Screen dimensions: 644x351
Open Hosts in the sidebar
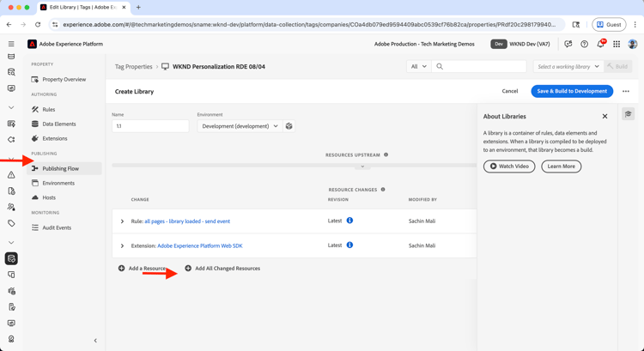coord(49,197)
